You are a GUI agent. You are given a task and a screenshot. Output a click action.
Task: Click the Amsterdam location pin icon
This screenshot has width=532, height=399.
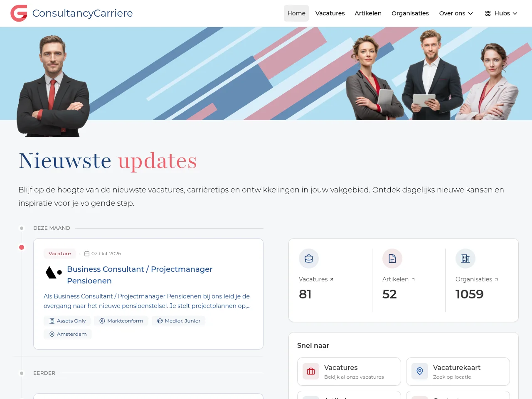coord(52,334)
